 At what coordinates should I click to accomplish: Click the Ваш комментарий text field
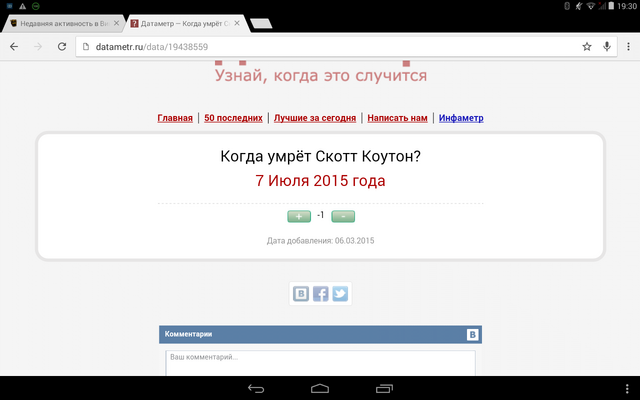pyautogui.click(x=320, y=363)
